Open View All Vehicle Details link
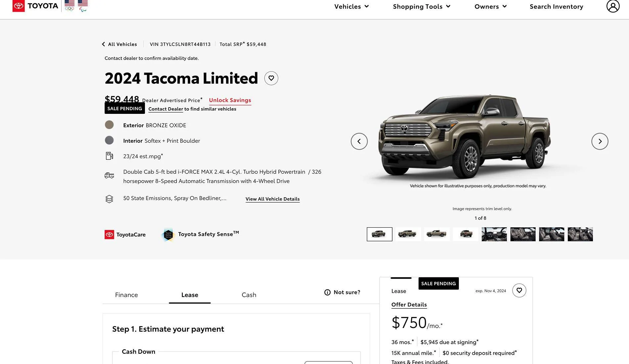Viewport: 629px width, 364px height. (272, 199)
